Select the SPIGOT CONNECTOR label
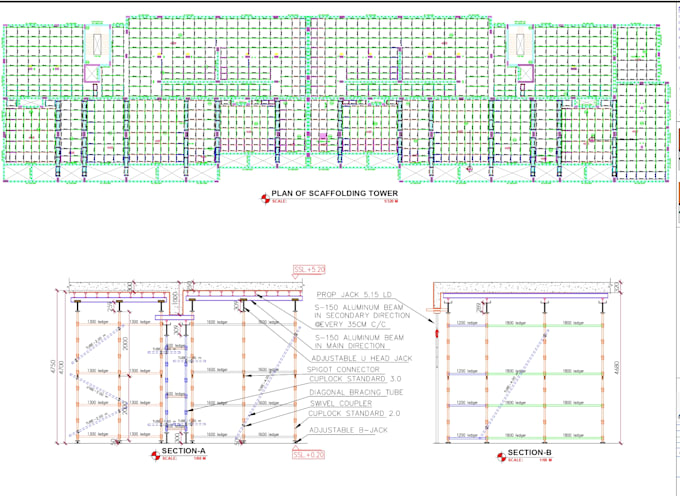This screenshot has height=496, width=680. (343, 369)
